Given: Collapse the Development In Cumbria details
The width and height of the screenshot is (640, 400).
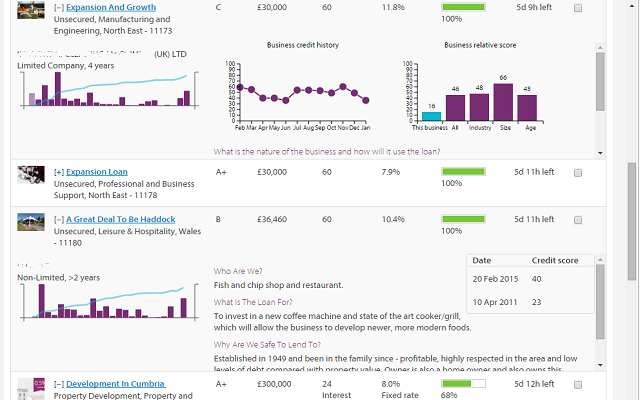Looking at the screenshot, I should [58, 384].
